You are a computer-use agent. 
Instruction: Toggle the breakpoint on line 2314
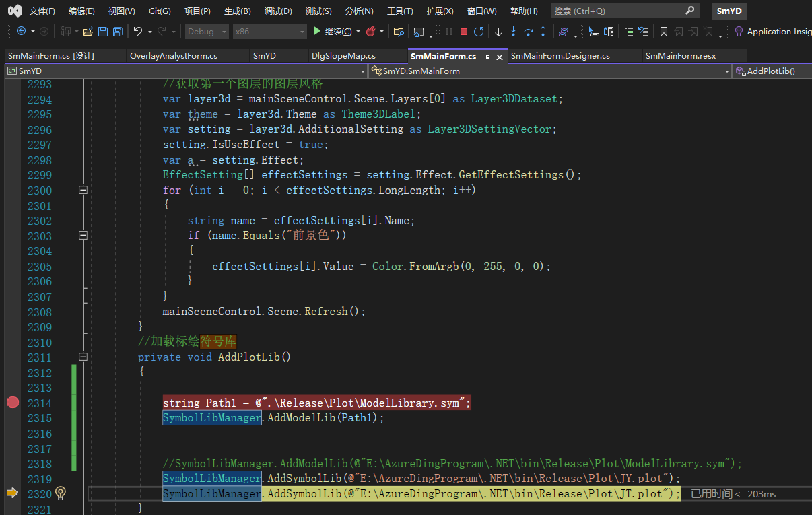point(12,403)
